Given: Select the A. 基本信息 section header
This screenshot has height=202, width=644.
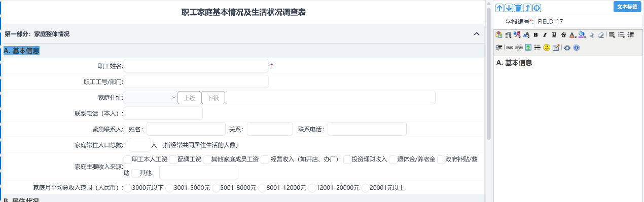Looking at the screenshot, I should coord(21,51).
